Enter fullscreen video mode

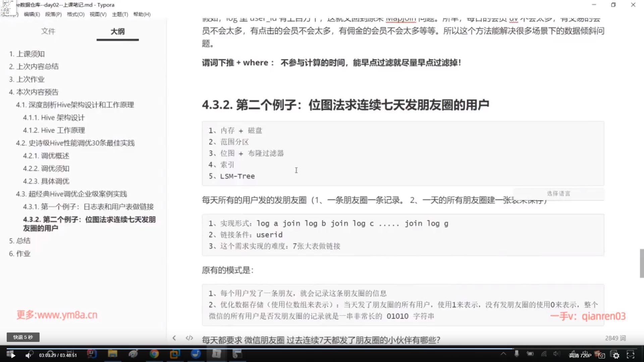click(x=631, y=356)
